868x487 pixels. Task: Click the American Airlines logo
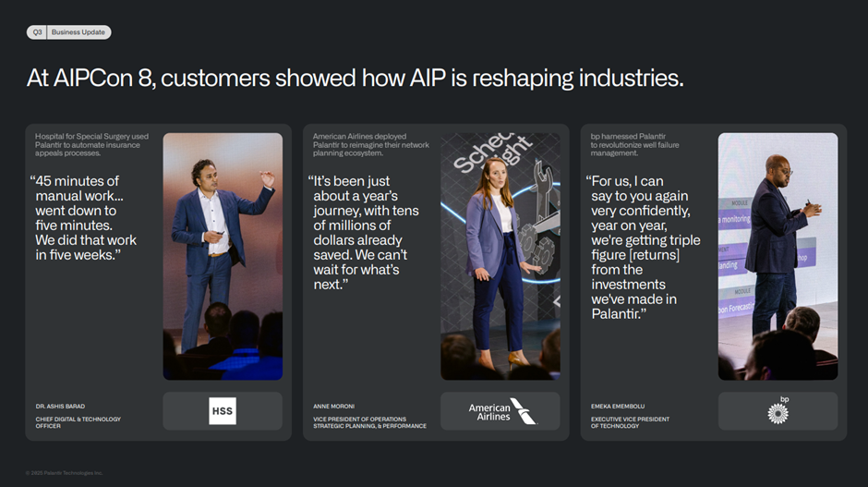pyautogui.click(x=500, y=411)
